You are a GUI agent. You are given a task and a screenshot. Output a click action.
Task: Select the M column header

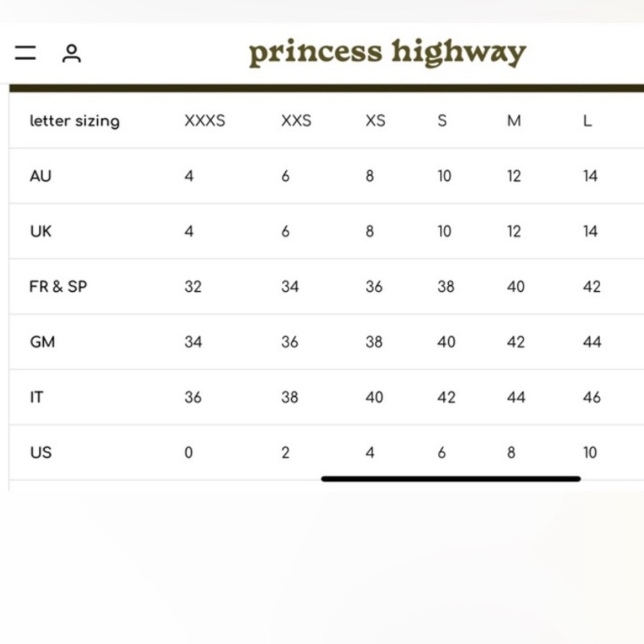point(514,121)
